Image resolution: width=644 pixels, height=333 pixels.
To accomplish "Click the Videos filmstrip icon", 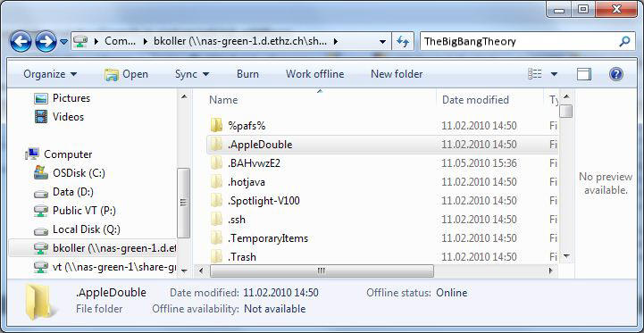I will (41, 117).
